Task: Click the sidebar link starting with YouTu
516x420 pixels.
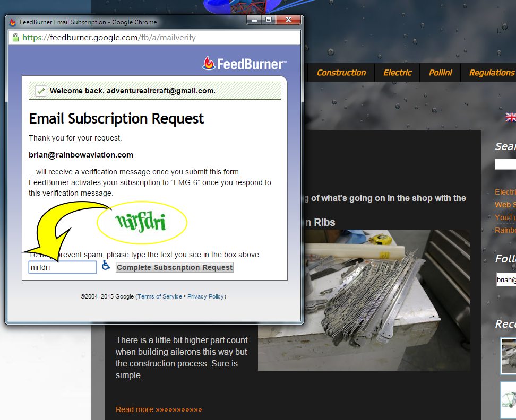Action: 505,217
